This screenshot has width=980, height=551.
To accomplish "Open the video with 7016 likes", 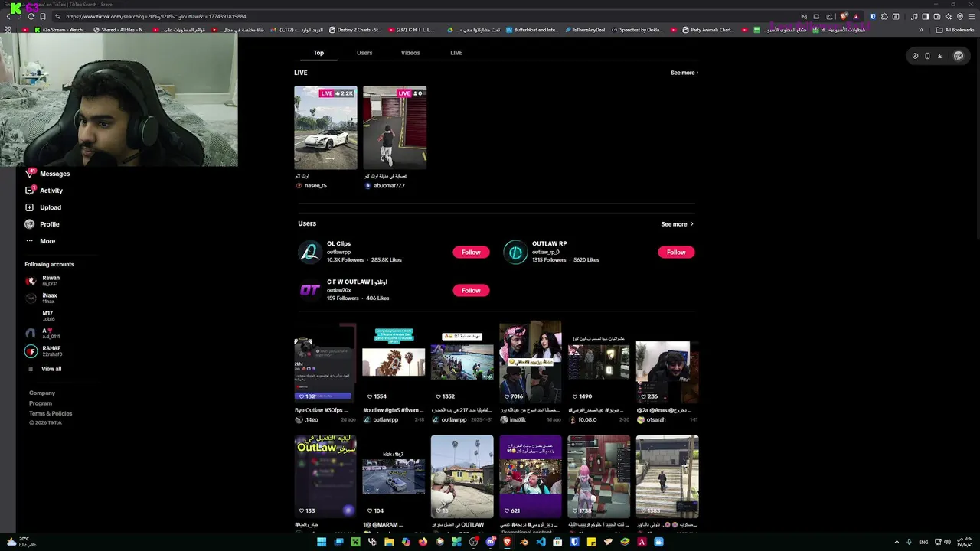I will pyautogui.click(x=531, y=363).
